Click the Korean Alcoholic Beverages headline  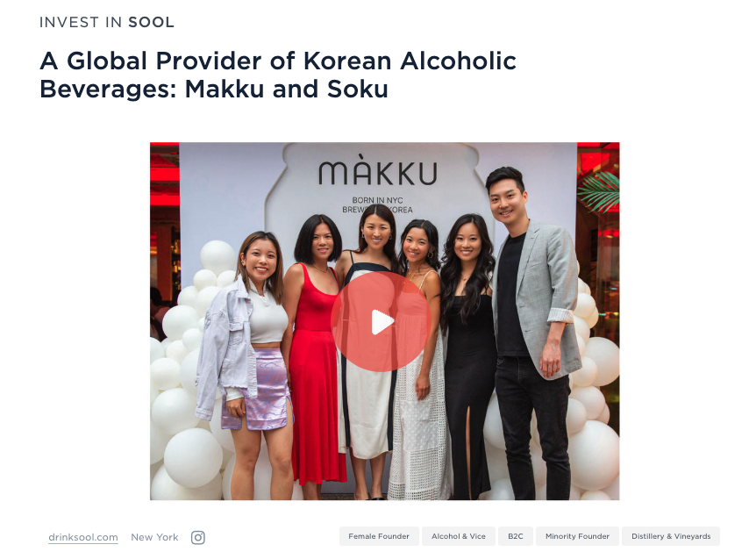pos(278,75)
